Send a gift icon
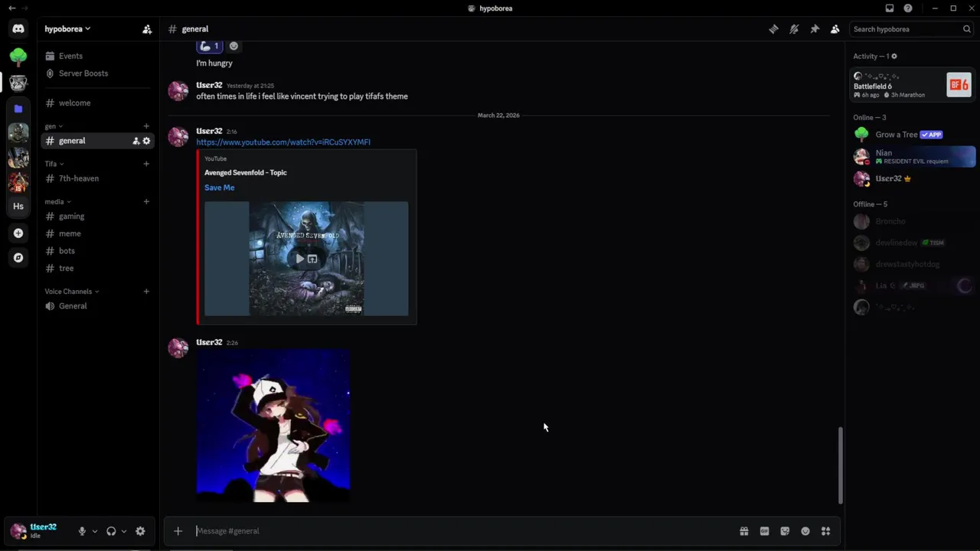Image resolution: width=980 pixels, height=551 pixels. point(743,531)
